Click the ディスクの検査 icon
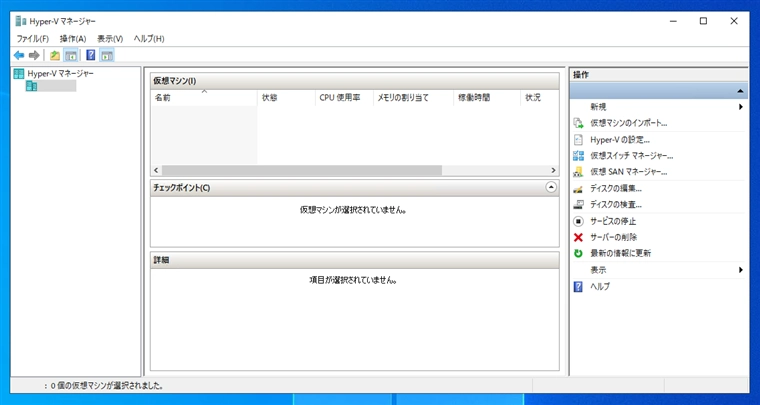This screenshot has width=760, height=405. [578, 204]
